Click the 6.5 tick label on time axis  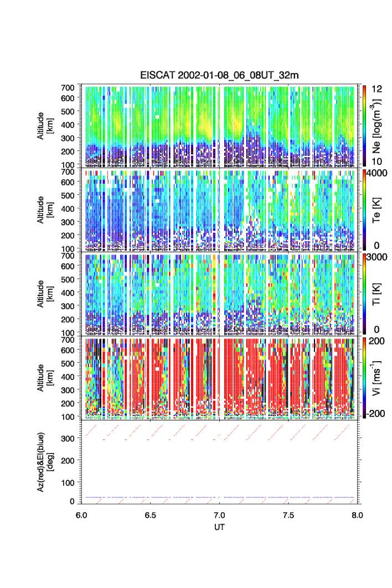150,514
